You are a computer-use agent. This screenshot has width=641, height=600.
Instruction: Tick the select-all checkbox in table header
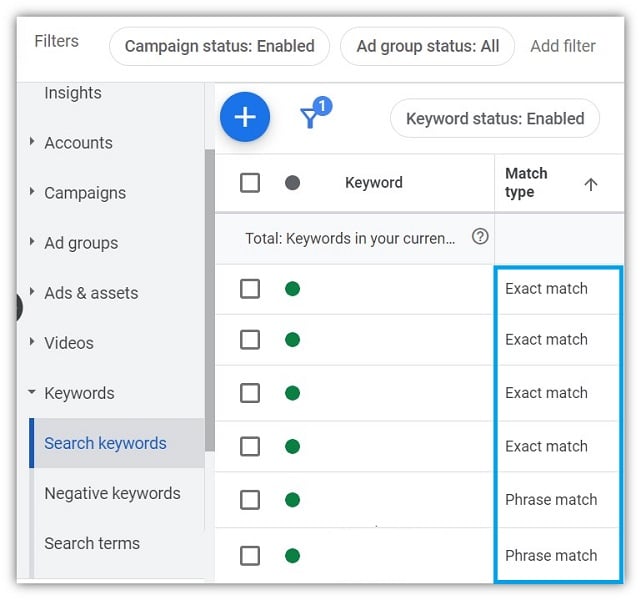pyautogui.click(x=250, y=183)
